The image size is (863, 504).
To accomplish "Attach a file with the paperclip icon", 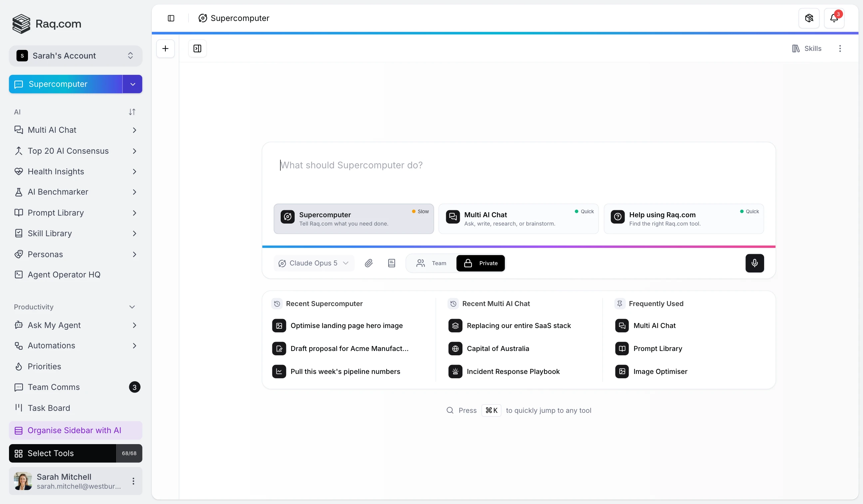I will 369,263.
